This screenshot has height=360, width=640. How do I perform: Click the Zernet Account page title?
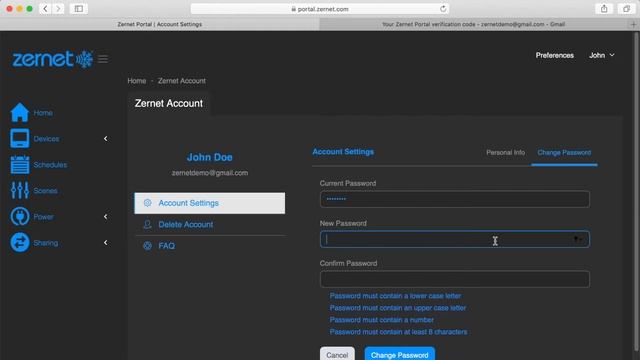(x=169, y=103)
